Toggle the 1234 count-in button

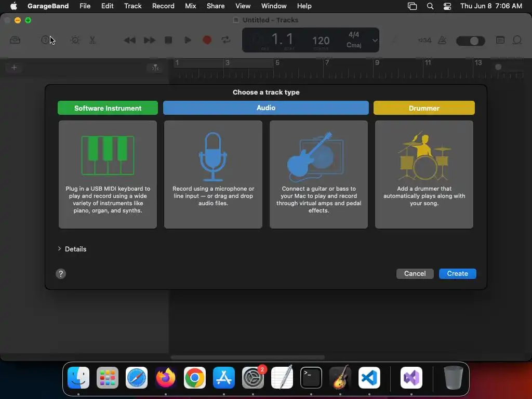(424, 40)
